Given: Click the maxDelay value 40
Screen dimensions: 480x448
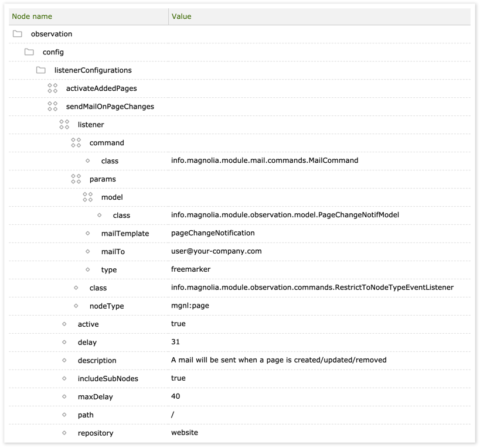Looking at the screenshot, I should pos(175,396).
